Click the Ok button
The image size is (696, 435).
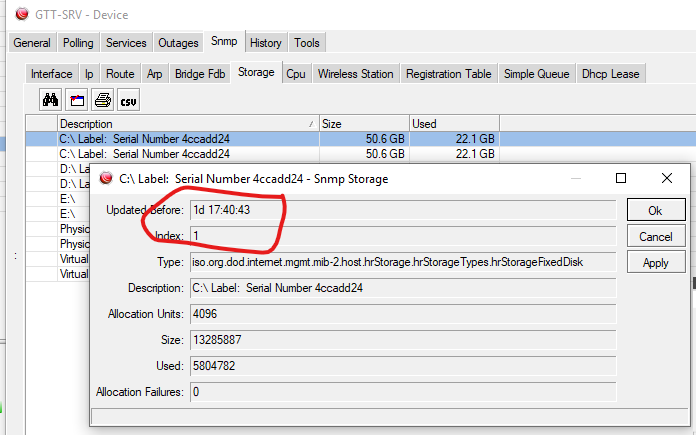pyautogui.click(x=656, y=210)
